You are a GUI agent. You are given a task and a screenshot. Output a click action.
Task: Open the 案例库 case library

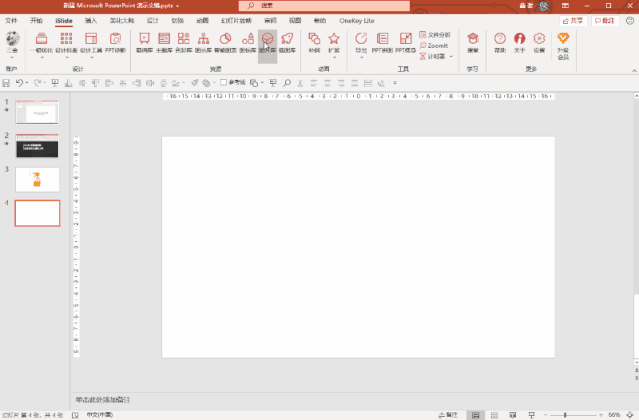click(144, 42)
